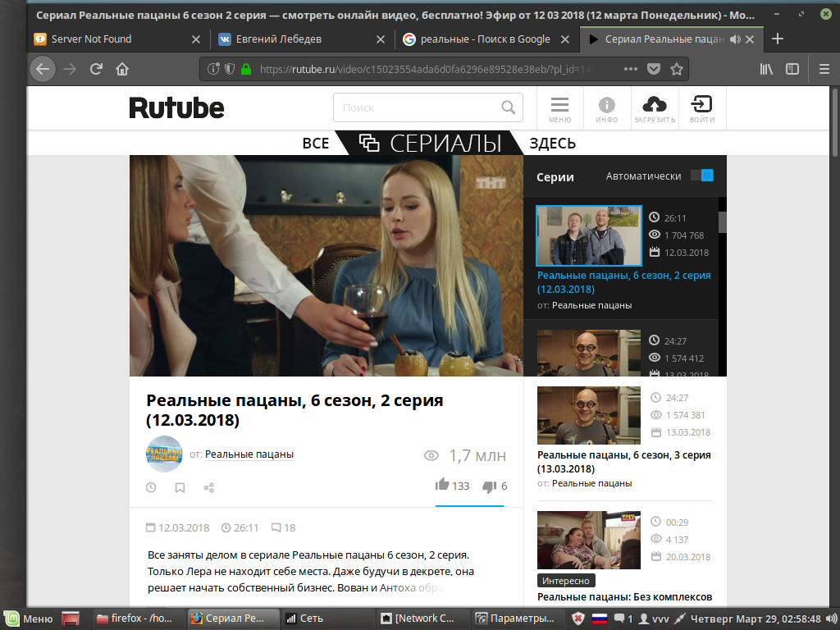View the green padlock connection details
Image resolution: width=840 pixels, height=630 pixels.
click(x=246, y=69)
